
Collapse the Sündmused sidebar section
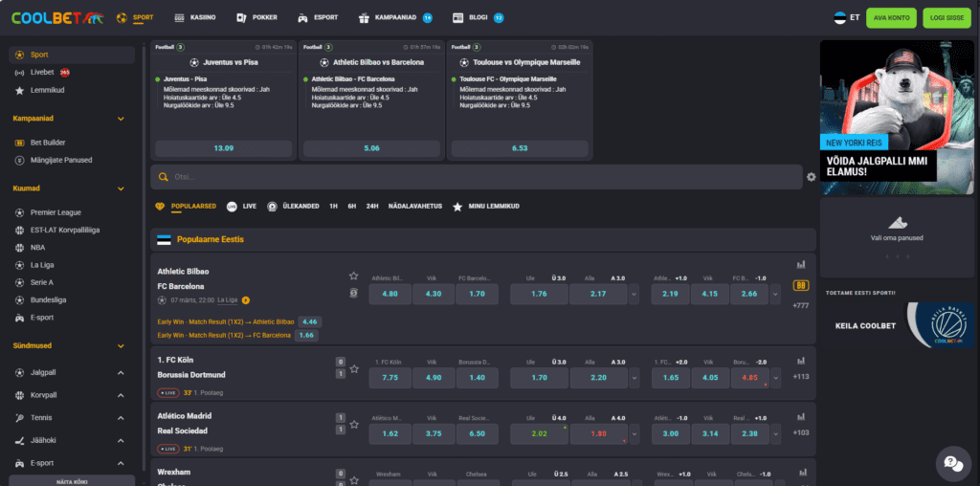pyautogui.click(x=121, y=346)
